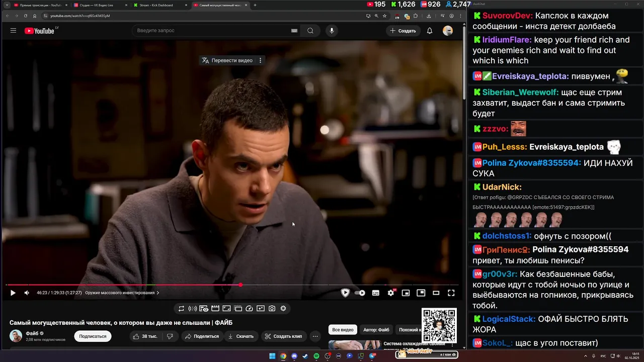Click Перевести видео overlay button

click(227, 60)
